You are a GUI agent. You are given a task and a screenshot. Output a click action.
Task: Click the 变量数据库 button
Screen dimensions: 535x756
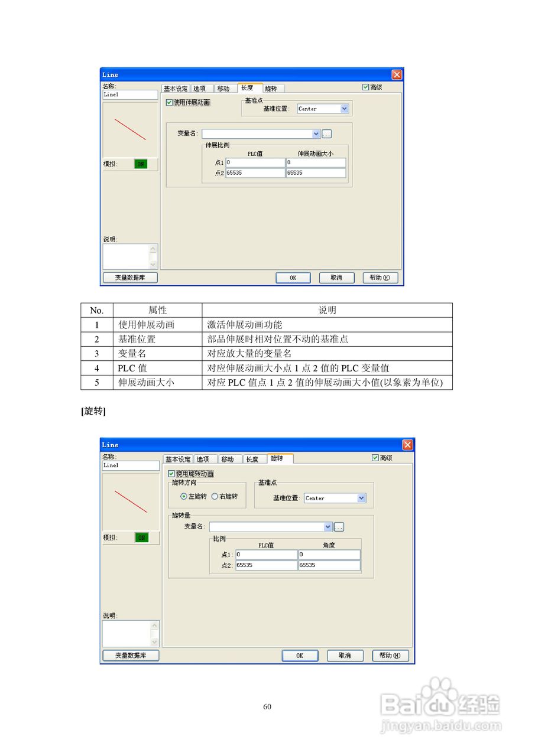pyautogui.click(x=129, y=277)
